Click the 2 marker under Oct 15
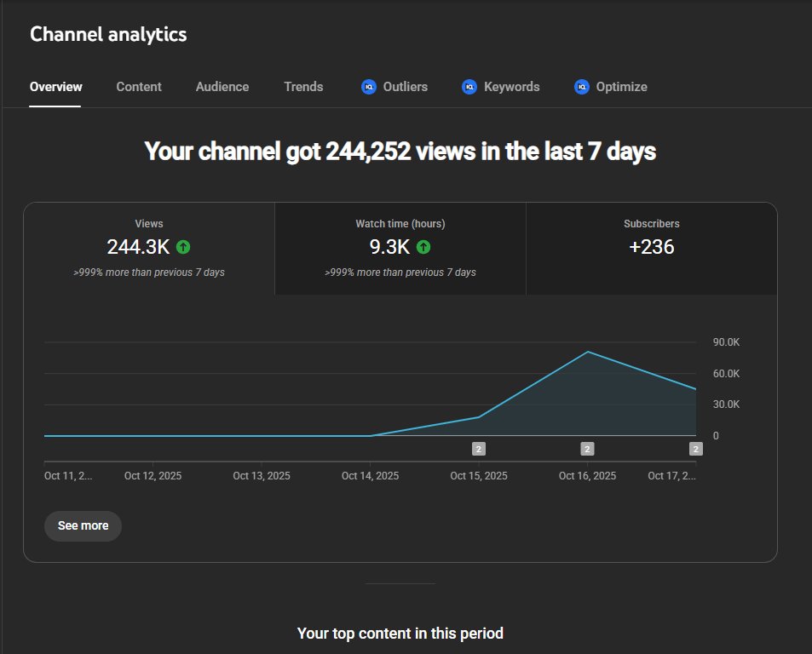Viewport: 812px width, 654px height. pos(479,447)
